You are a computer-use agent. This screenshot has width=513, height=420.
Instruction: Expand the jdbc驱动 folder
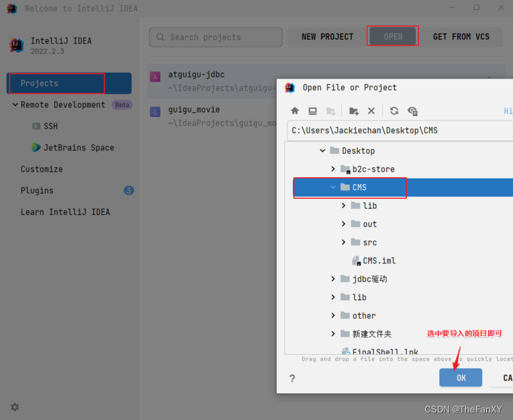333,278
